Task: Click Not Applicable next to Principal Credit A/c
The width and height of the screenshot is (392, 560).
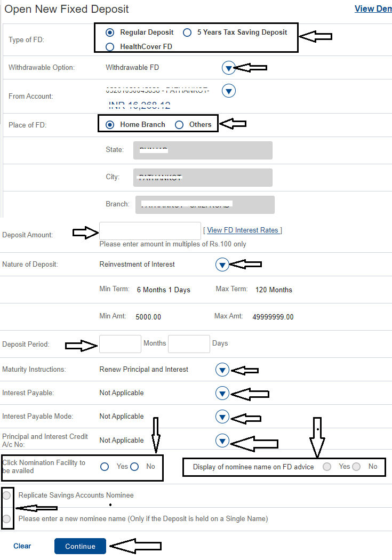Action: [x=122, y=441]
